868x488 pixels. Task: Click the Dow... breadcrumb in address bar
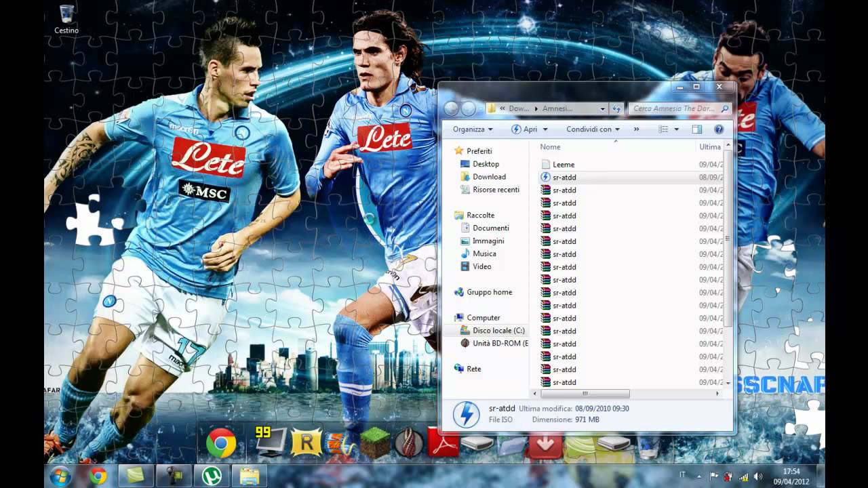coord(519,108)
